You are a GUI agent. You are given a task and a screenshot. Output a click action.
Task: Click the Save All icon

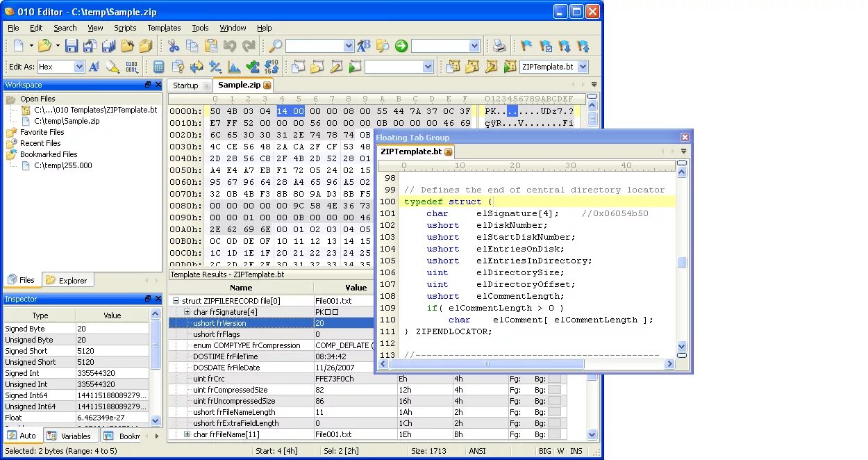pyautogui.click(x=108, y=47)
